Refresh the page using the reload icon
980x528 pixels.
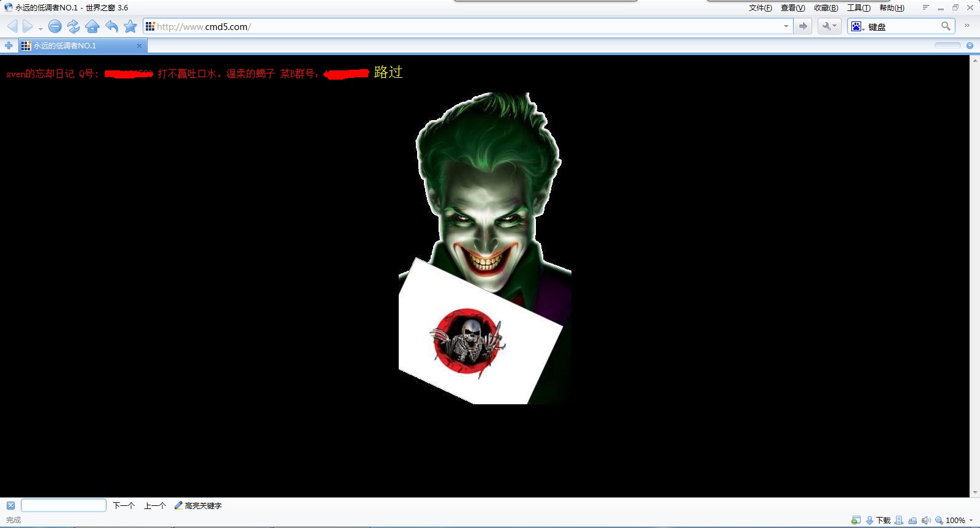coord(73,26)
